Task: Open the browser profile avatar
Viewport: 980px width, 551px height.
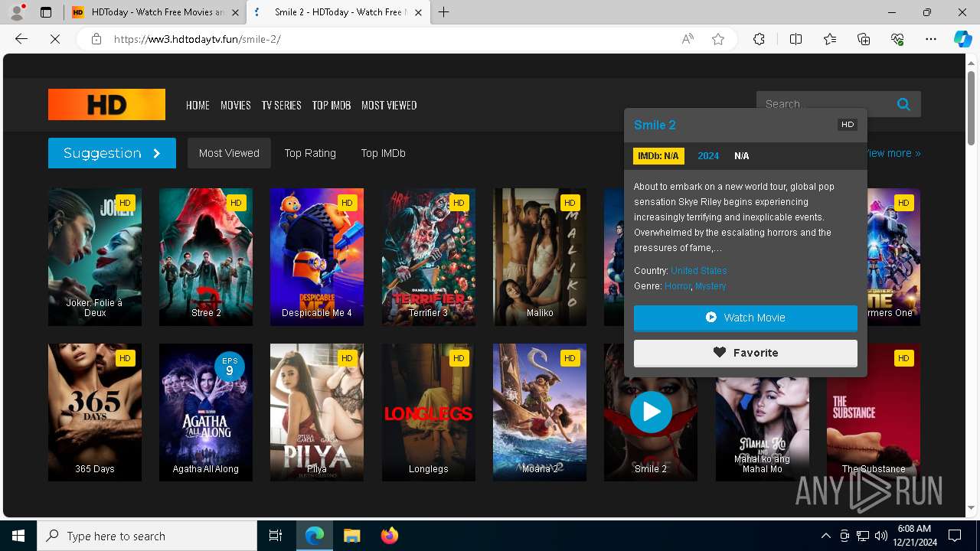Action: 17,12
